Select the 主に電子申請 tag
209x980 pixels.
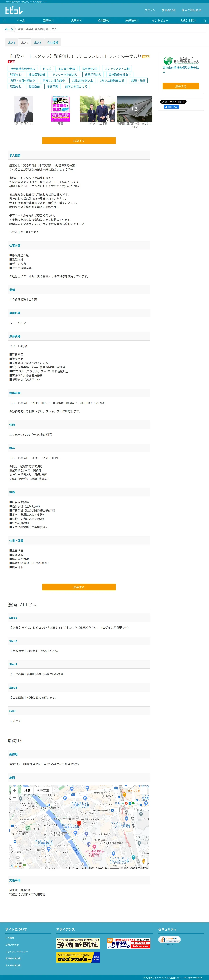(66, 69)
